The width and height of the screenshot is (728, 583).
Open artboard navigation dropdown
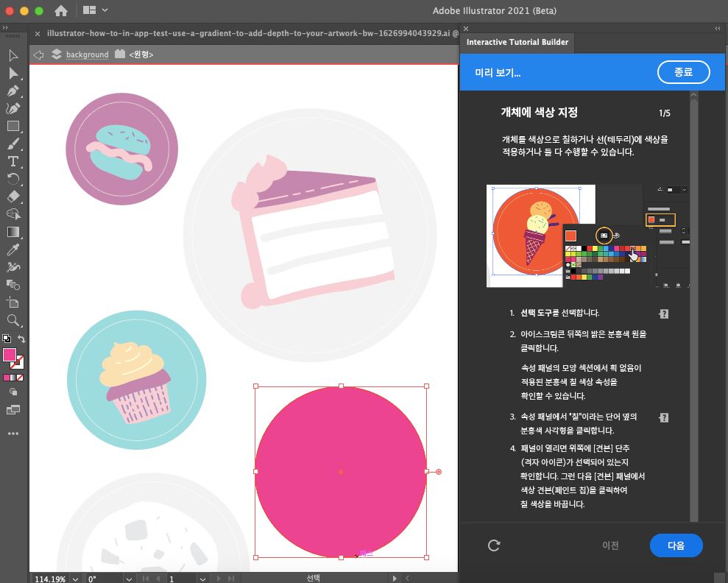pos(202,579)
